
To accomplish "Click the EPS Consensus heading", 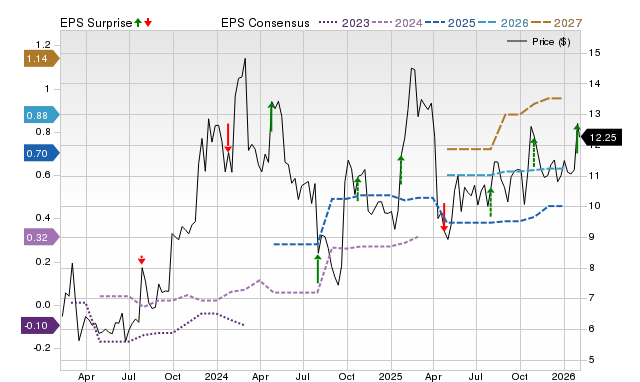I will point(265,23).
